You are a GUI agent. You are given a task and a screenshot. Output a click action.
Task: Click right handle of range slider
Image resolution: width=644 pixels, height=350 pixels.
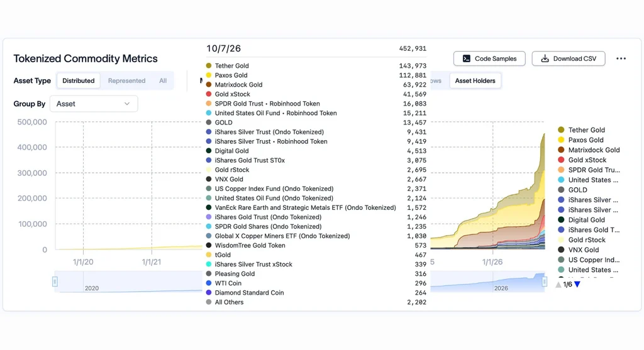[x=544, y=282]
